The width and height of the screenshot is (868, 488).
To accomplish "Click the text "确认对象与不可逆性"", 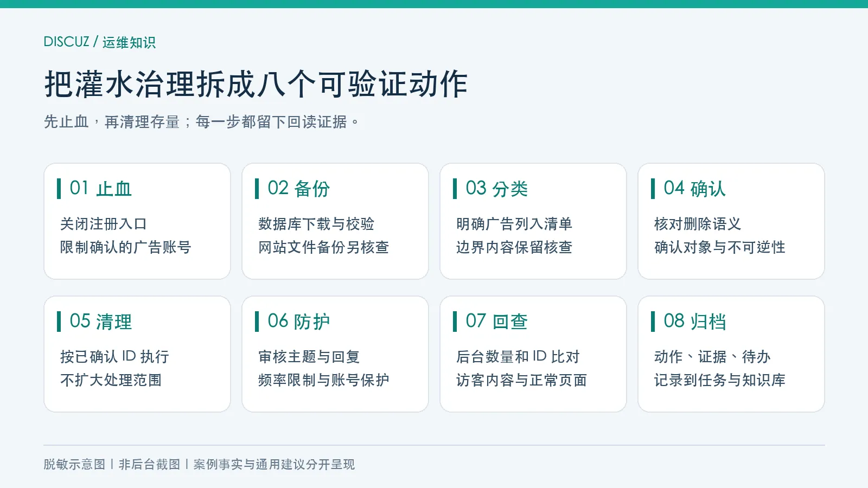I will [719, 247].
